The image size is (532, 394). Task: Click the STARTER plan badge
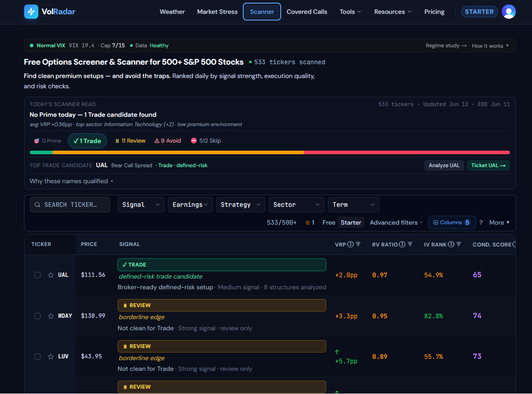click(x=479, y=12)
